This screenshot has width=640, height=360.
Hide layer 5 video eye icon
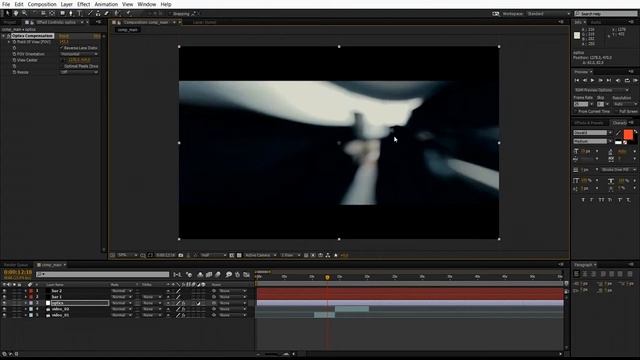[x=4, y=316]
